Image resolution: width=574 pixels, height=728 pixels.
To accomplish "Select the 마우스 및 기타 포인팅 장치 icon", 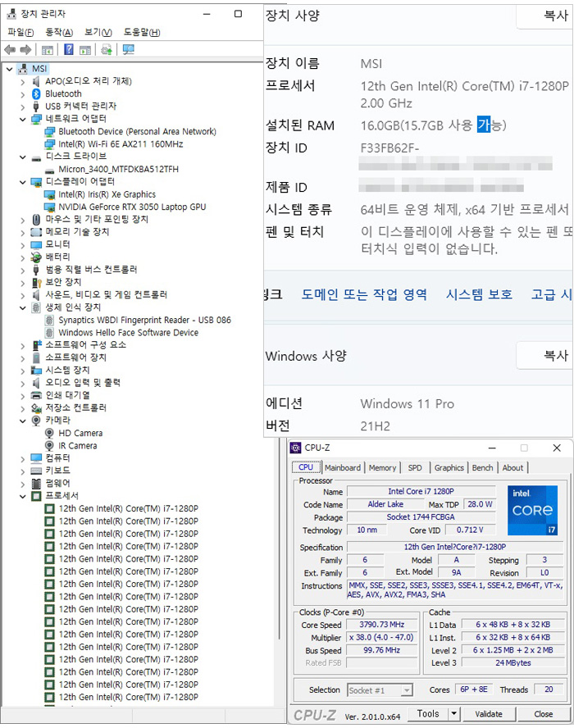I will tap(36, 219).
